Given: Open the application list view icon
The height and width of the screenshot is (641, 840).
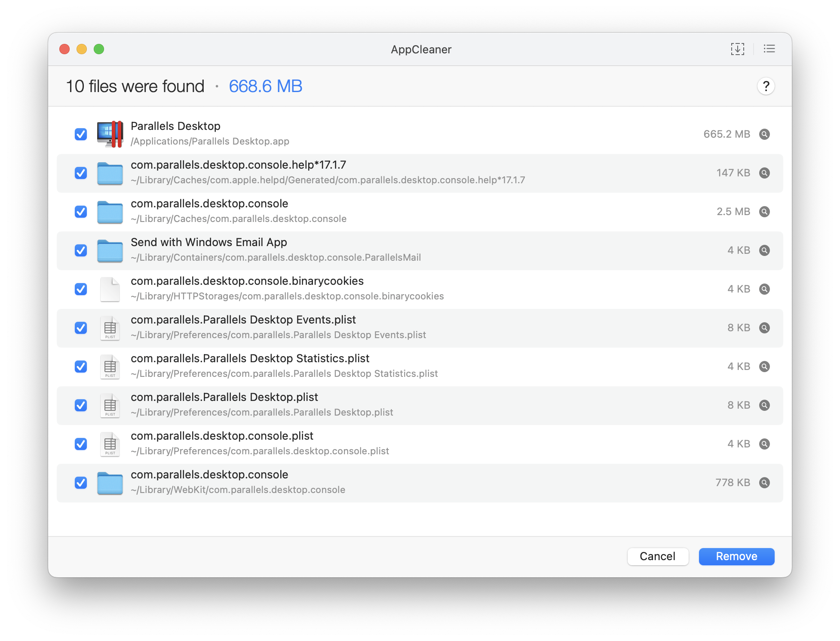Looking at the screenshot, I should click(x=769, y=49).
